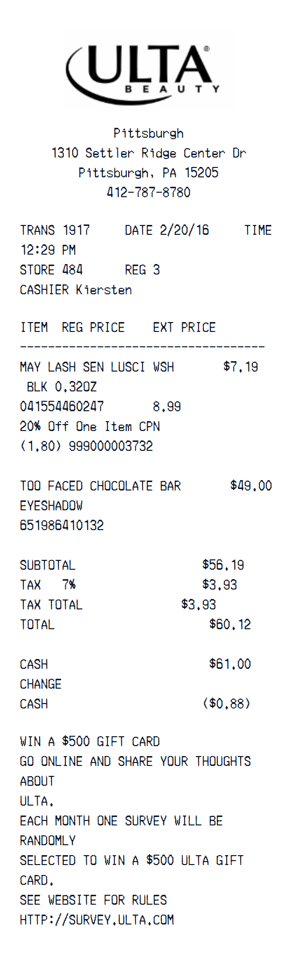
Task: Click the $49.00 eyeshadow price
Action: pyautogui.click(x=251, y=486)
